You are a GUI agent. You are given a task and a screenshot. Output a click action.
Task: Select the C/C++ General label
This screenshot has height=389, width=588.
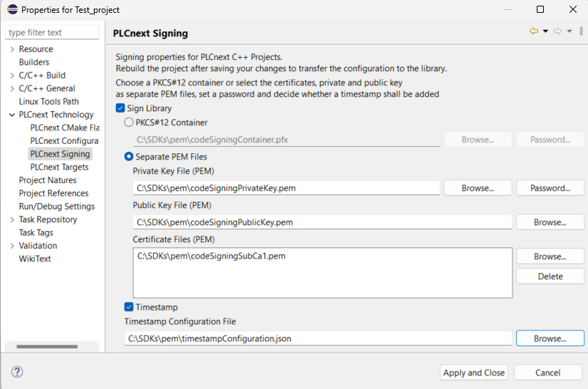[47, 88]
